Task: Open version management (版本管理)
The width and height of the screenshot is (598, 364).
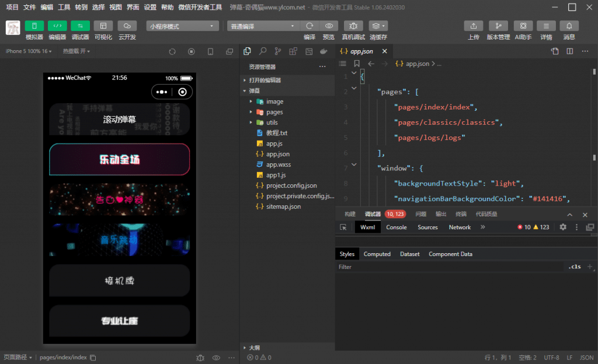Action: pyautogui.click(x=498, y=26)
